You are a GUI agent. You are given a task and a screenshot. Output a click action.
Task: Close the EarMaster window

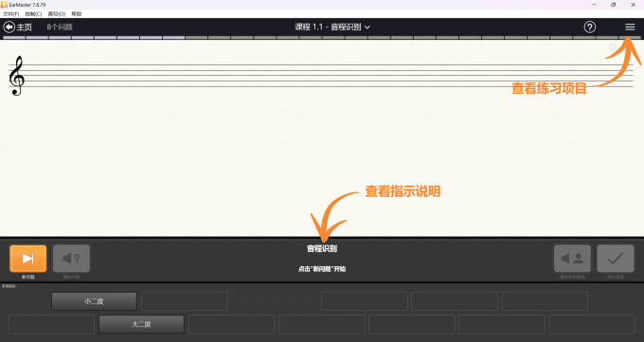pos(633,5)
